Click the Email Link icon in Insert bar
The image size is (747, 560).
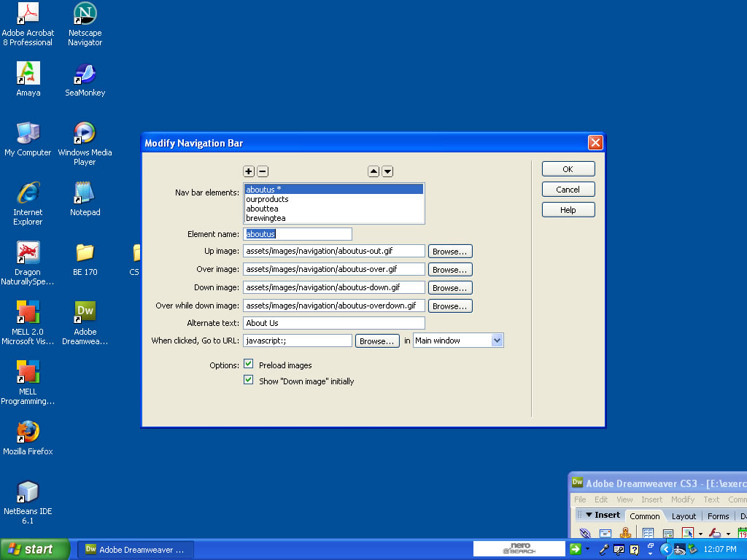click(x=605, y=534)
